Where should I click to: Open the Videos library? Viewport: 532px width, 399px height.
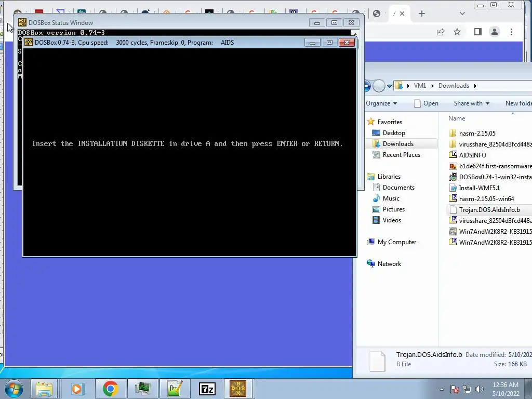click(387, 220)
